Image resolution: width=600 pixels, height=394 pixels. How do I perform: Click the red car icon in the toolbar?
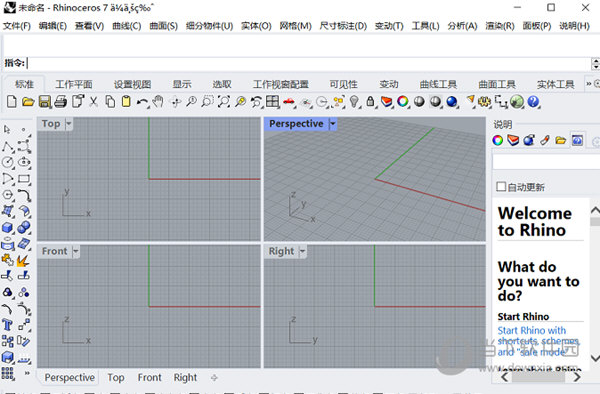[x=289, y=102]
